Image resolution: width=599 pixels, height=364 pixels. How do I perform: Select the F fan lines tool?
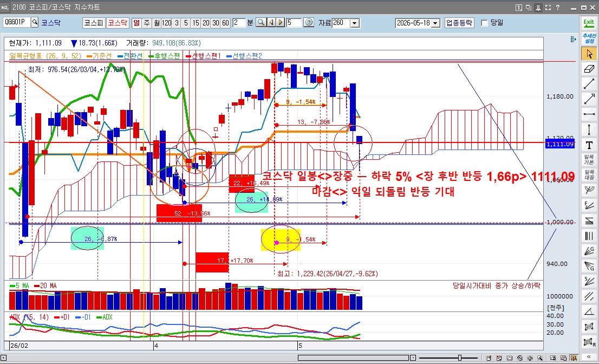[589, 205]
